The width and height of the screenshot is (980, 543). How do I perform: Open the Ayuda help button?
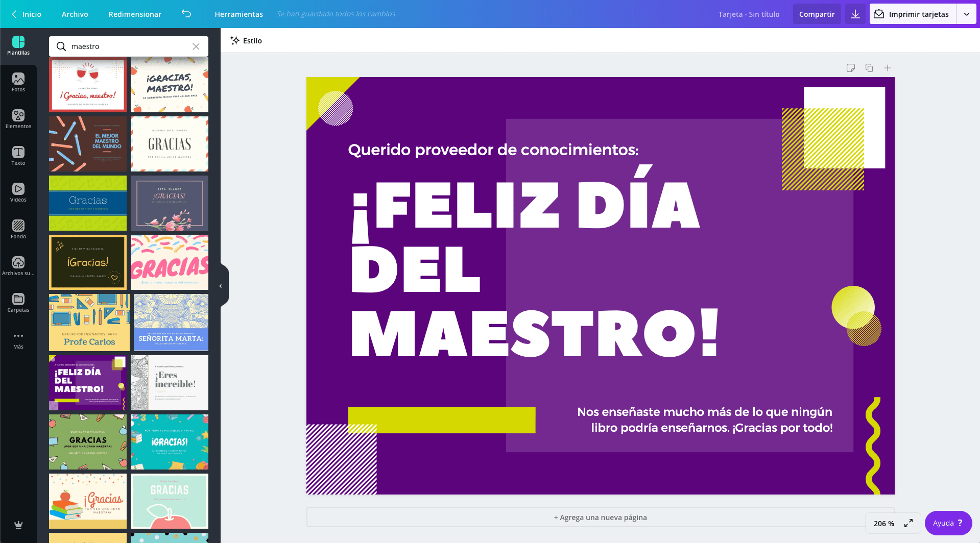click(x=948, y=523)
